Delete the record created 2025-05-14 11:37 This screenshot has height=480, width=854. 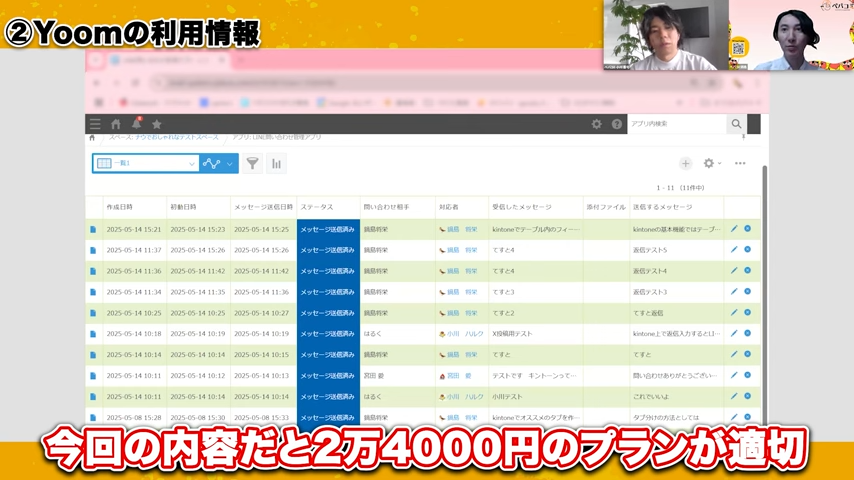tap(748, 250)
